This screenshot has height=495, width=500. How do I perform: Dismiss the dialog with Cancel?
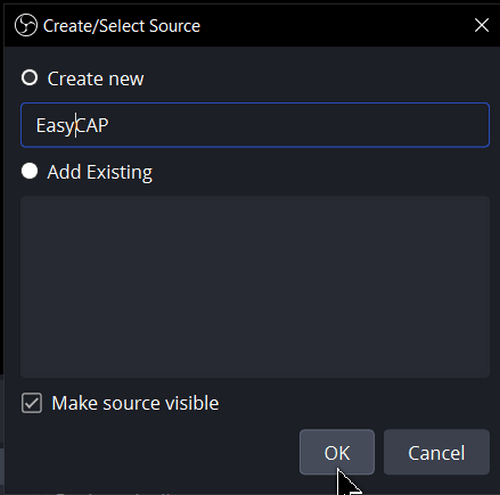tap(436, 452)
